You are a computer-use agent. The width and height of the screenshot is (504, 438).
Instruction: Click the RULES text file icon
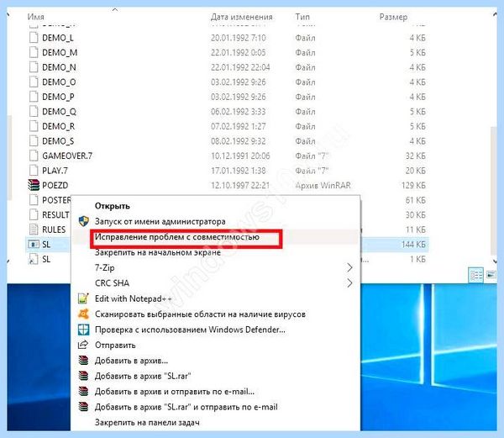coord(34,230)
